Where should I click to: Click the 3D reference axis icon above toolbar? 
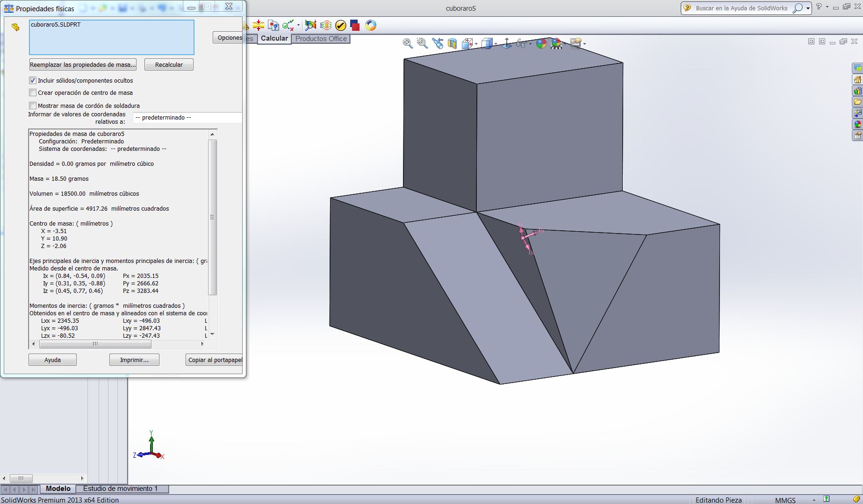(506, 43)
